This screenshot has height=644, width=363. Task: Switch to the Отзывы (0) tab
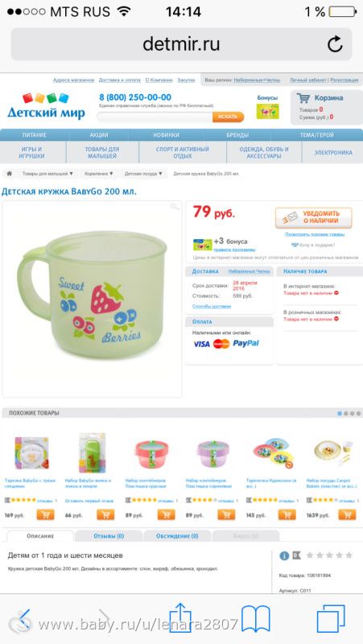(109, 536)
